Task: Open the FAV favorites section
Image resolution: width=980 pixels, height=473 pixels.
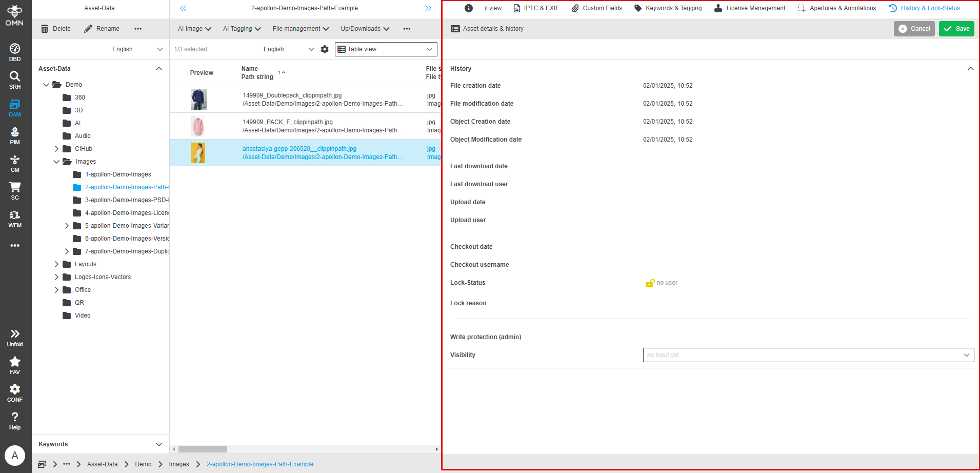Action: tap(15, 365)
